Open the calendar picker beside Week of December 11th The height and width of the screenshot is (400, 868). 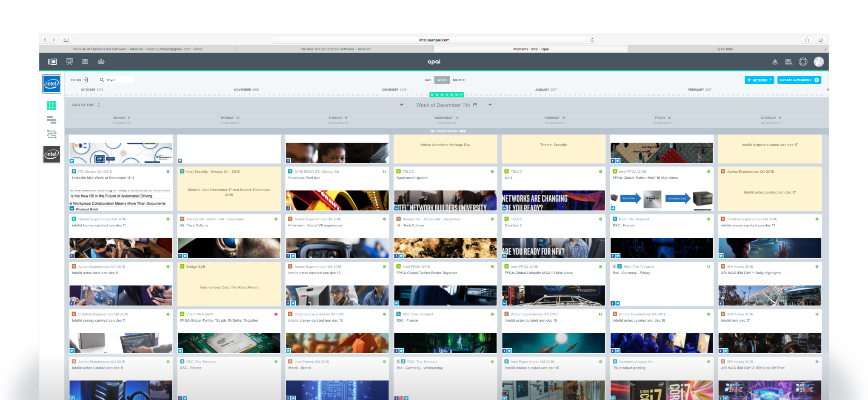click(475, 105)
